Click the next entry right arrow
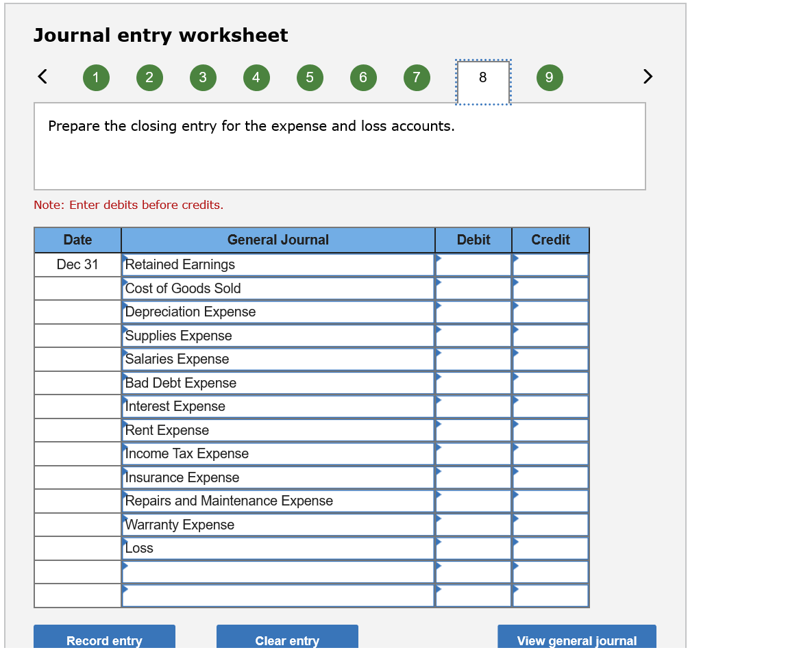 tap(648, 77)
